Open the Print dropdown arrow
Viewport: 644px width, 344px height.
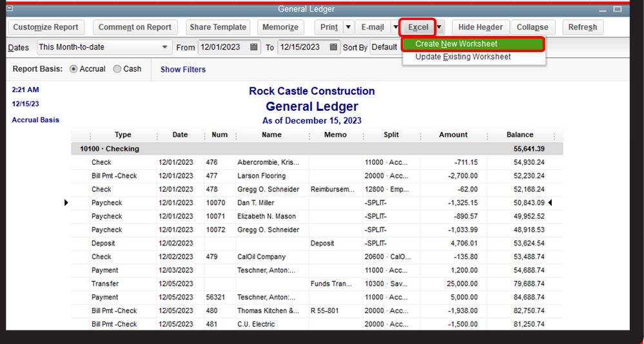click(x=348, y=27)
